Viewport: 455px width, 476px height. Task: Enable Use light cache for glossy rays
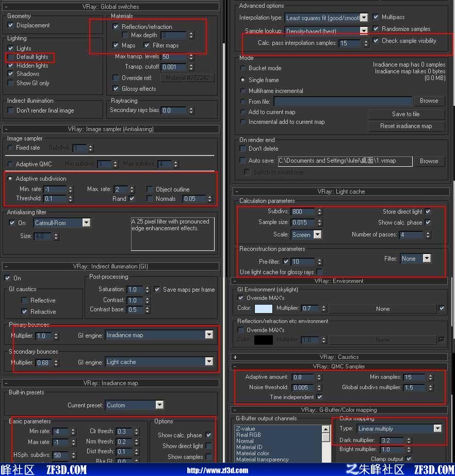point(319,272)
